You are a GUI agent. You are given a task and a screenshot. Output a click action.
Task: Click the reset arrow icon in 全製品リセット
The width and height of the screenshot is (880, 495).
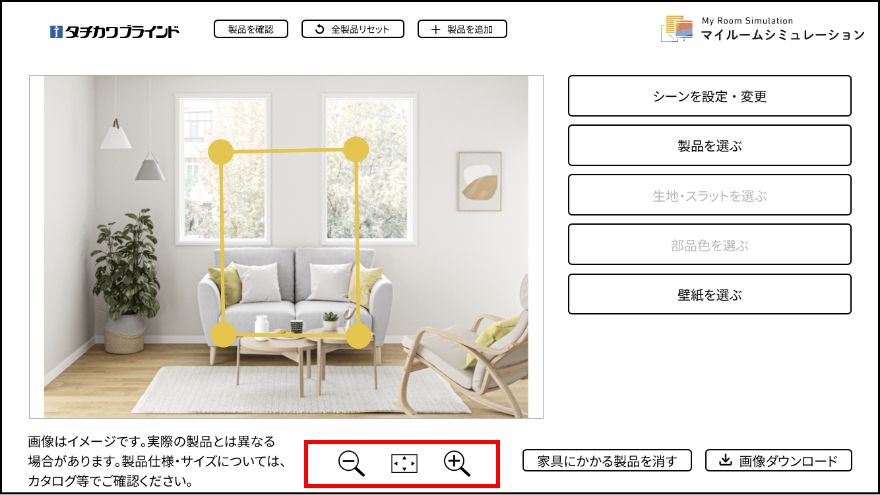[x=319, y=29]
